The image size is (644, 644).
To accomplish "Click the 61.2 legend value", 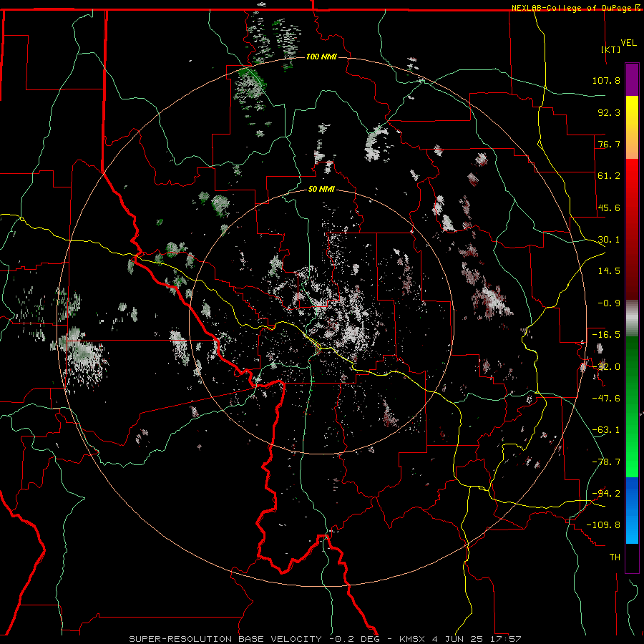I will pos(609,176).
